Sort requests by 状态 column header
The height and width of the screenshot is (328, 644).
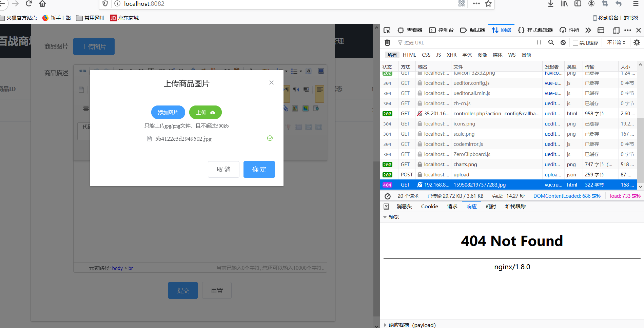[x=389, y=66]
